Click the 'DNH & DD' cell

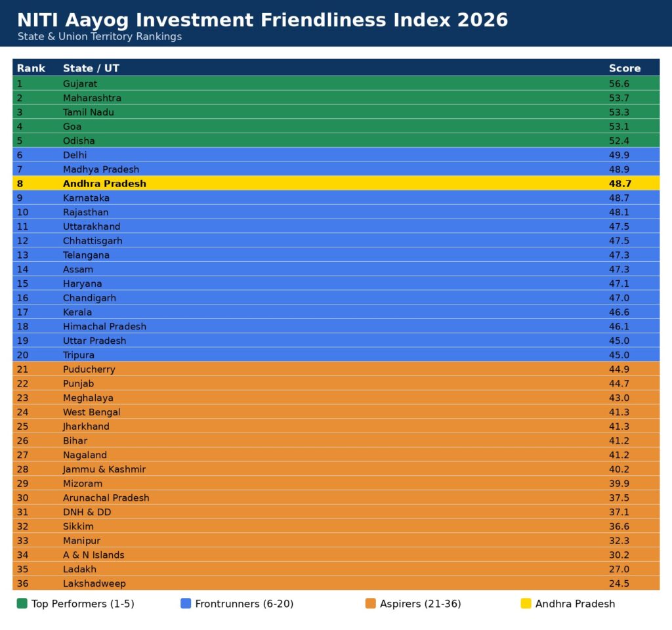click(87, 512)
